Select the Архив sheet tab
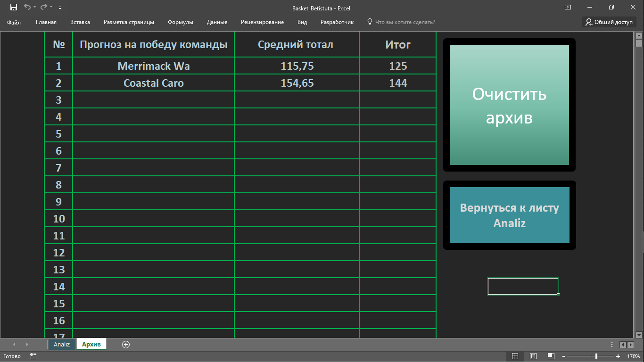 tap(91, 344)
